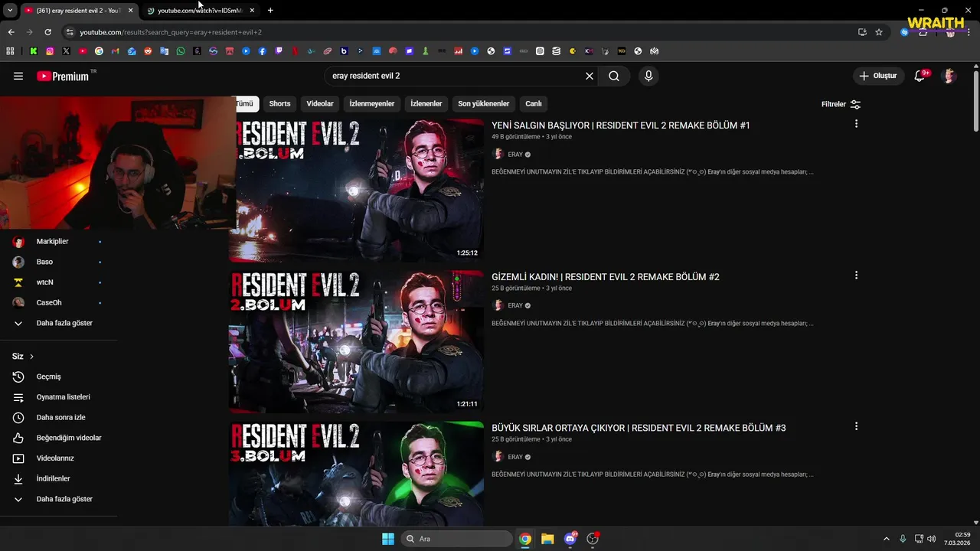Screen dimensions: 980x551
Task: Focus the YouTube search input field
Action: click(x=453, y=76)
